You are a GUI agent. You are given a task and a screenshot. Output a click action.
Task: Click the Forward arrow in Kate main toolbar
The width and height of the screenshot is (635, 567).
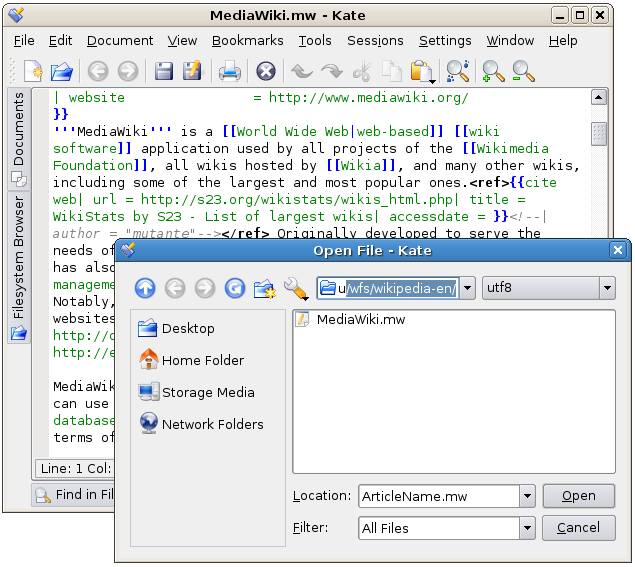128,71
